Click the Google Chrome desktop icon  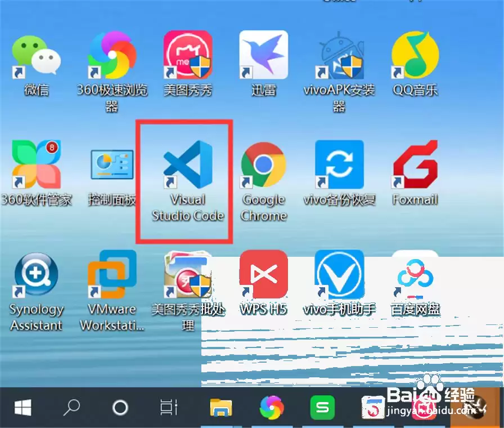(264, 165)
